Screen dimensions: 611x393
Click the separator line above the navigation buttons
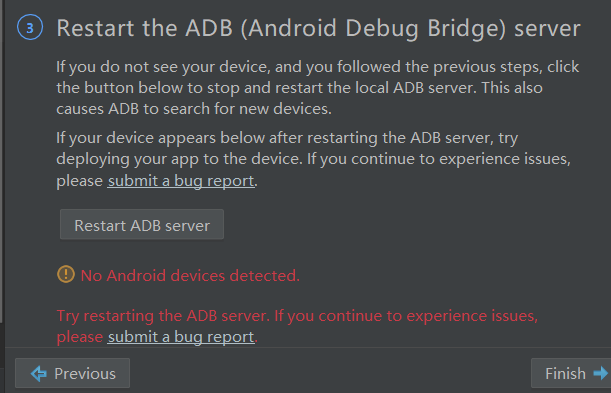click(x=308, y=347)
